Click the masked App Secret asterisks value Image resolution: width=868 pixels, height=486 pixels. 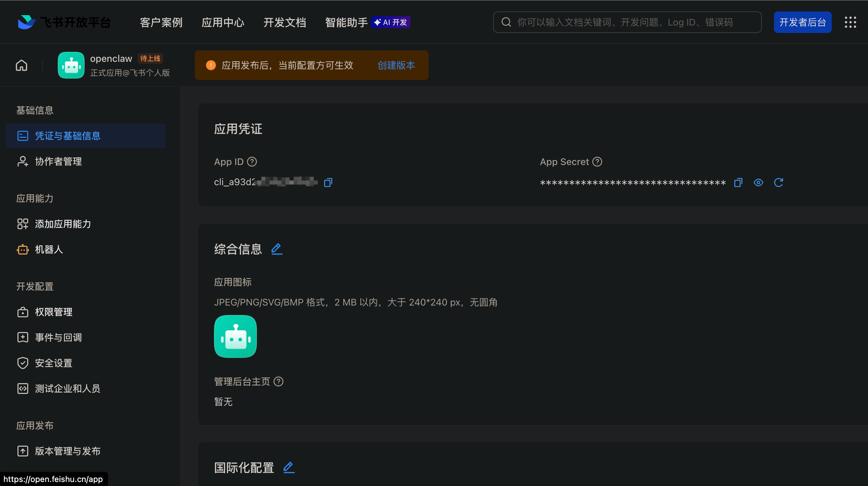click(x=633, y=183)
